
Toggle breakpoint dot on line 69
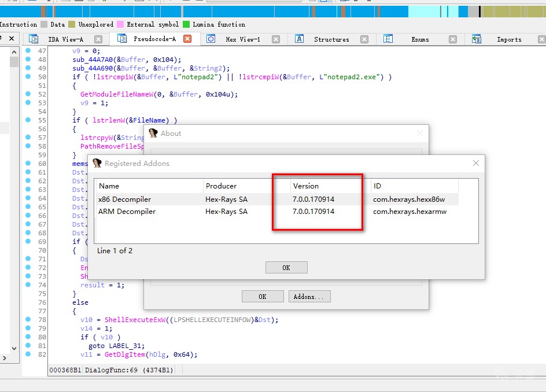pyautogui.click(x=28, y=241)
